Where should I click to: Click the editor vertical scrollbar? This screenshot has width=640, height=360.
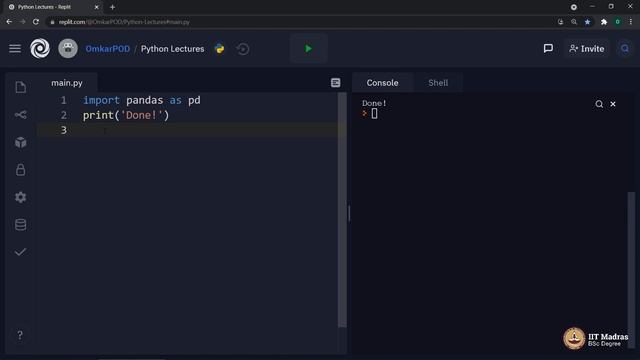(x=342, y=210)
